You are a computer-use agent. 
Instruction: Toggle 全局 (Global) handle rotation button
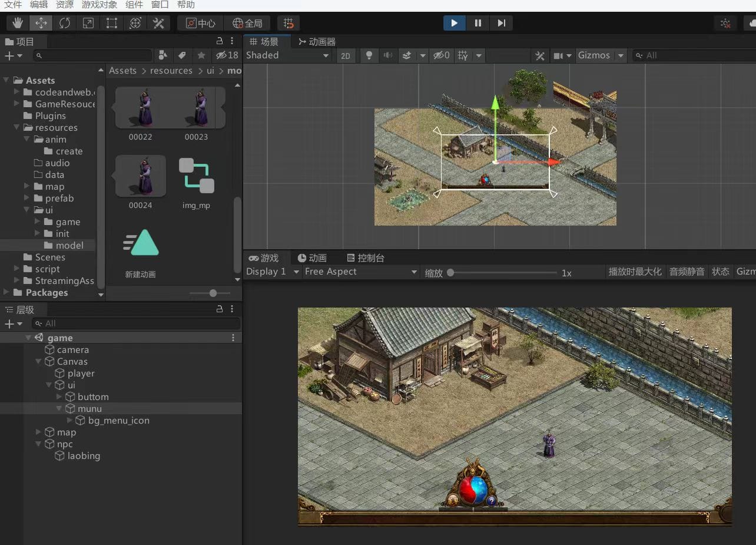pos(247,23)
